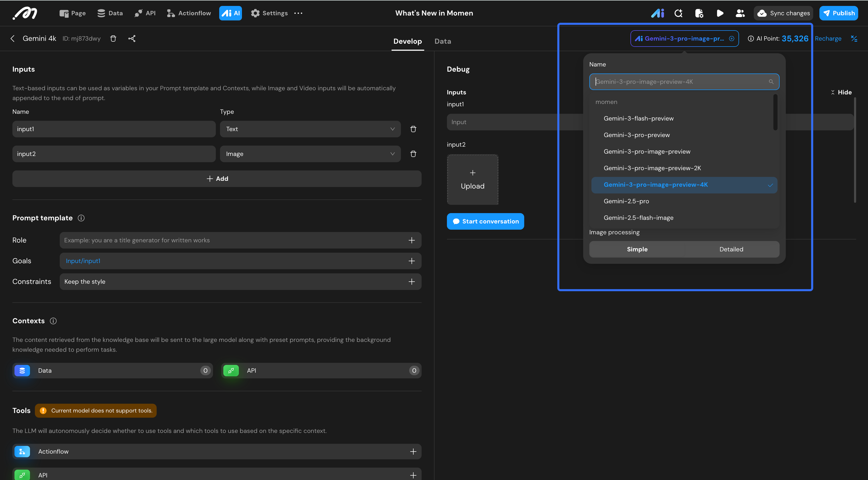Delete the Gemini 4k AI configuration
Screen dimensions: 868x480
[113, 39]
